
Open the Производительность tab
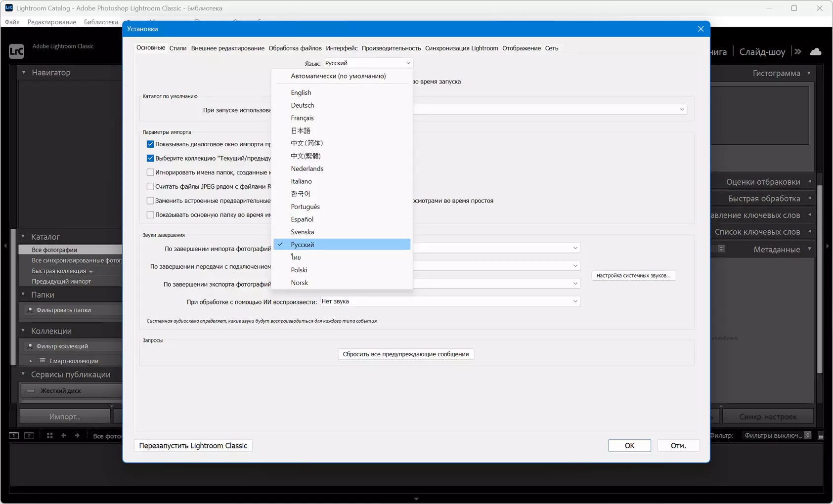coord(391,48)
